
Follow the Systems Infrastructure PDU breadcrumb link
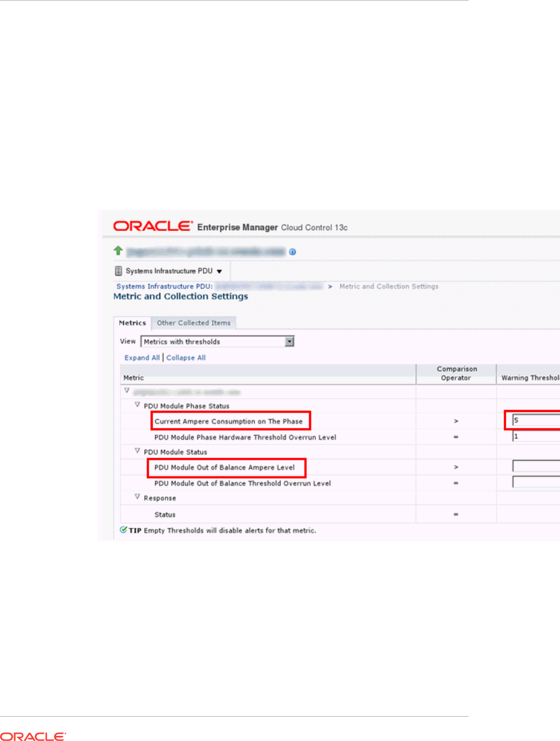(x=165, y=286)
